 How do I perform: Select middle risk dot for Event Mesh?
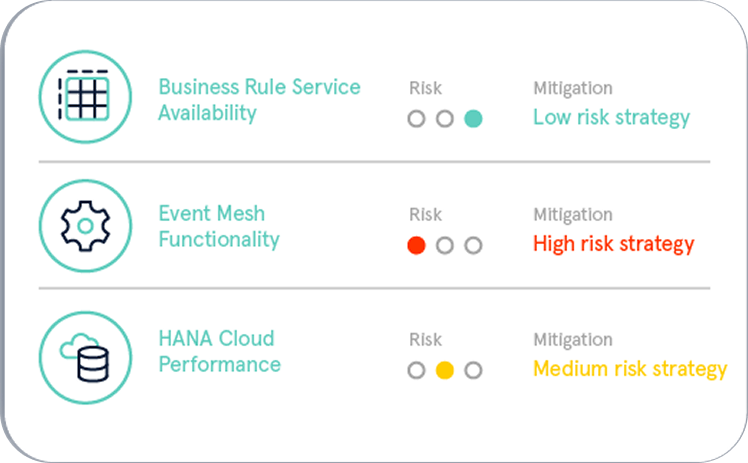point(445,245)
